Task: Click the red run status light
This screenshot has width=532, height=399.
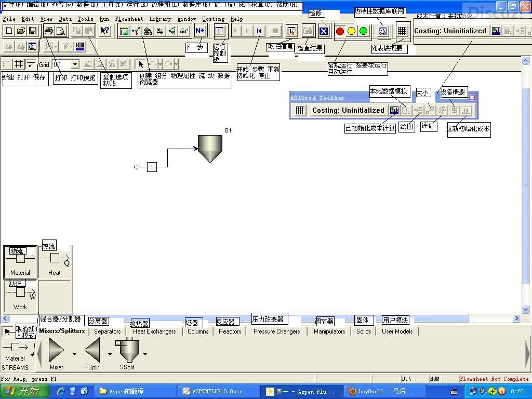Action: coord(340,31)
